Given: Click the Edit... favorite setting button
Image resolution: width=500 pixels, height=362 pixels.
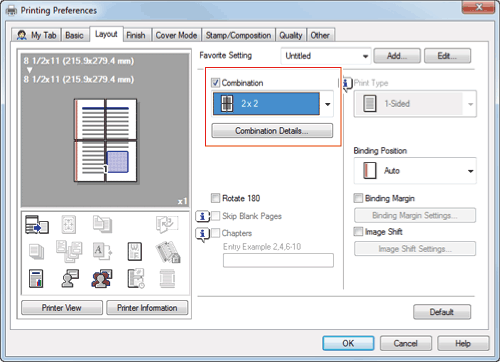Looking at the screenshot, I should pyautogui.click(x=447, y=56).
